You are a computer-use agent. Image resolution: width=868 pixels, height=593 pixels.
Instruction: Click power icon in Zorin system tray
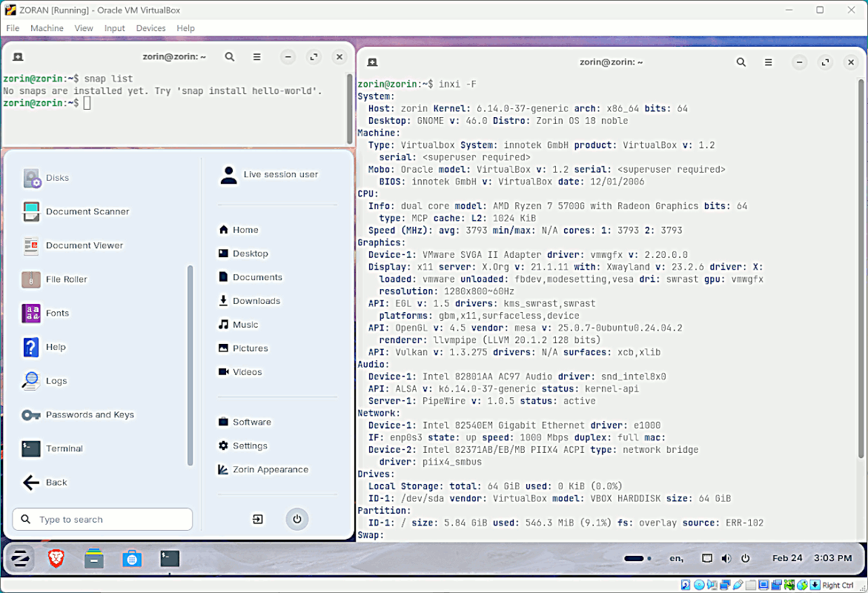click(x=746, y=558)
